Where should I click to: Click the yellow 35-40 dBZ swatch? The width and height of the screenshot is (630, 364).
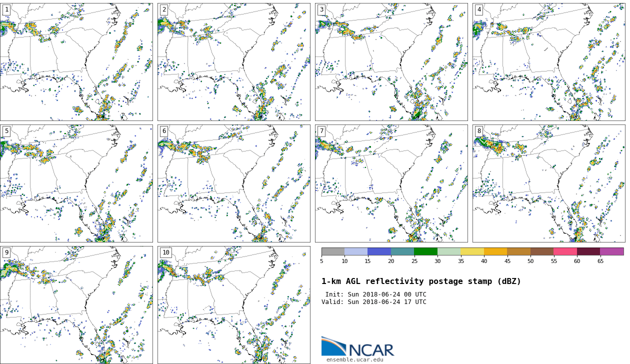pos(472,251)
